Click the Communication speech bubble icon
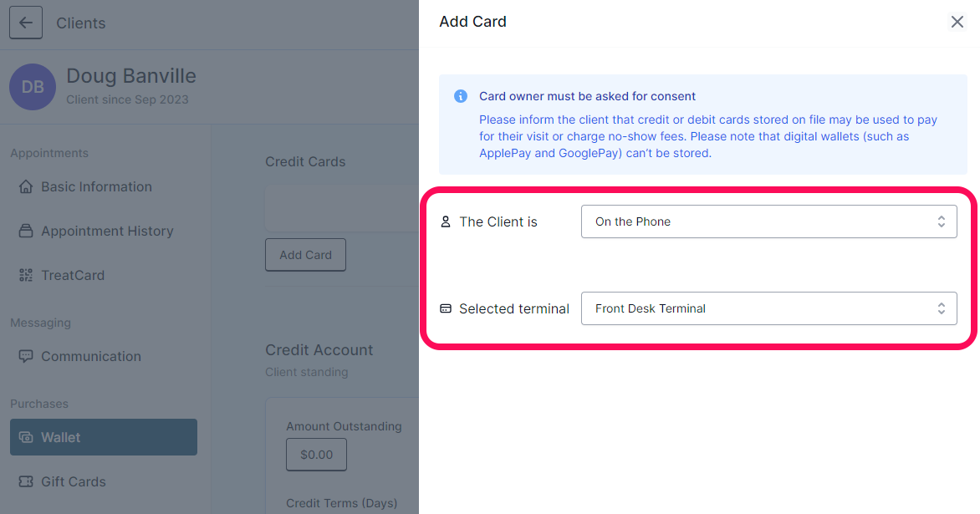This screenshot has height=514, width=980. point(26,357)
